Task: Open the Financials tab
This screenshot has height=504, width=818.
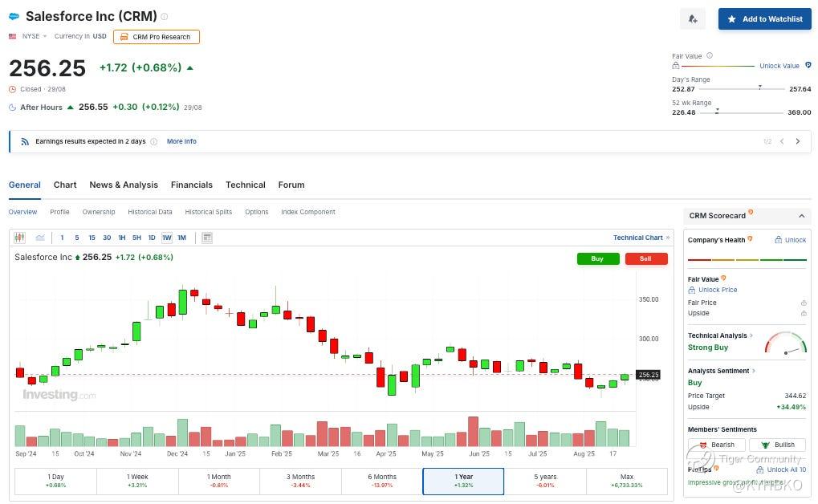Action: pyautogui.click(x=192, y=185)
